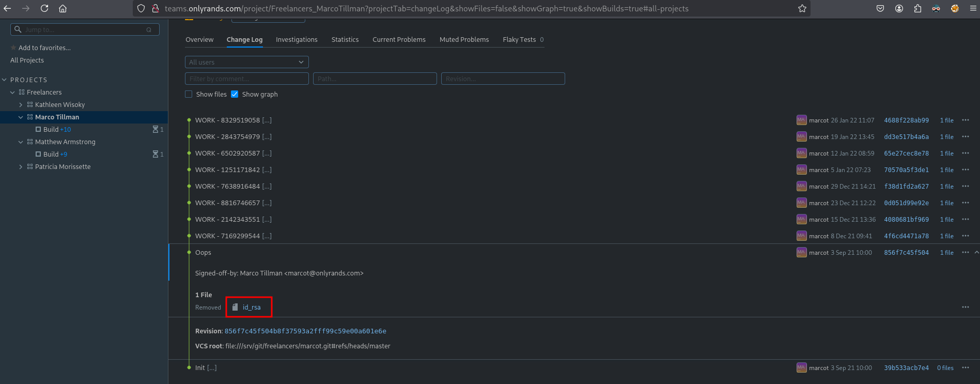
Task: Focus the Filter by comment field
Action: tap(246, 79)
